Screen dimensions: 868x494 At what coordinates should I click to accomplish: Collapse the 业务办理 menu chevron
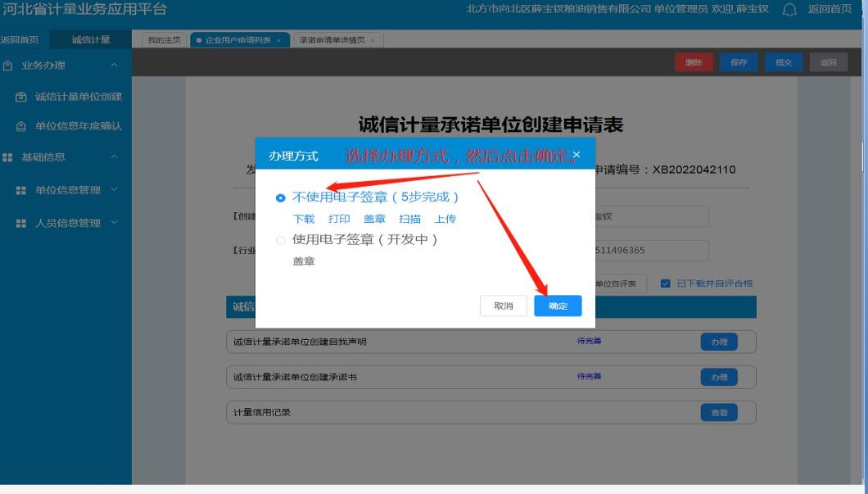pos(114,66)
